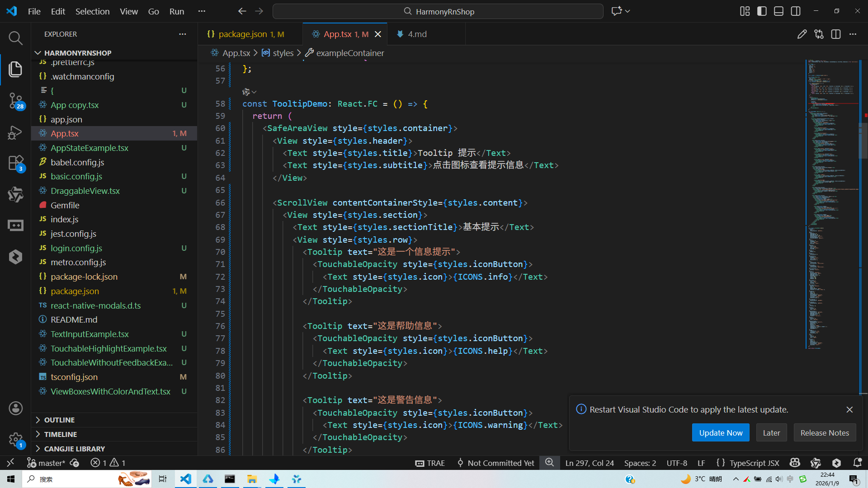Open the Extensions view

[15, 163]
